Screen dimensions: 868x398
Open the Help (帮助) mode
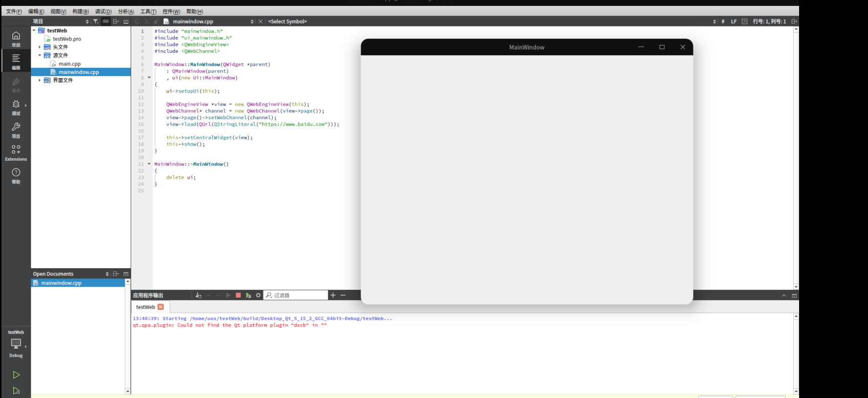pyautogui.click(x=16, y=175)
